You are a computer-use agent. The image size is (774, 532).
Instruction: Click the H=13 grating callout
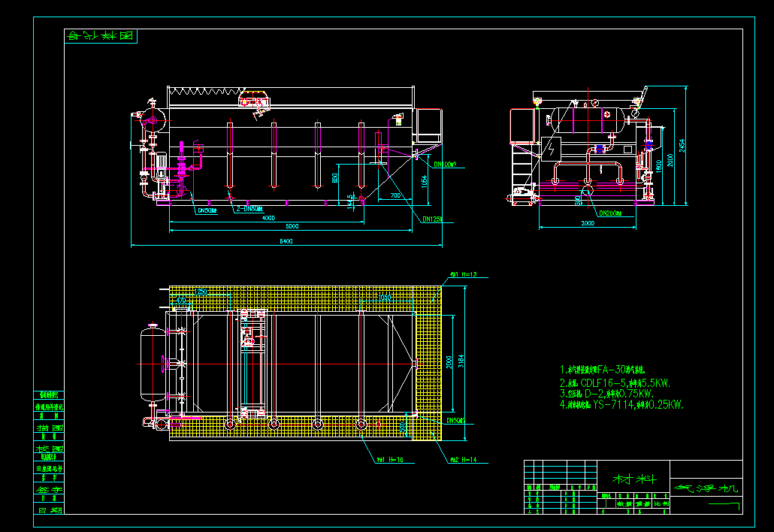(x=464, y=274)
